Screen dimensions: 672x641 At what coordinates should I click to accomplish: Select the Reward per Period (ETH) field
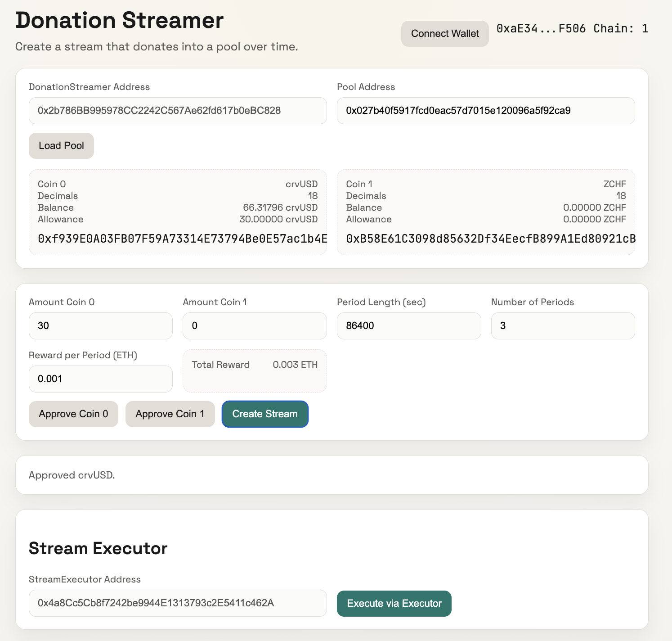click(x=100, y=379)
